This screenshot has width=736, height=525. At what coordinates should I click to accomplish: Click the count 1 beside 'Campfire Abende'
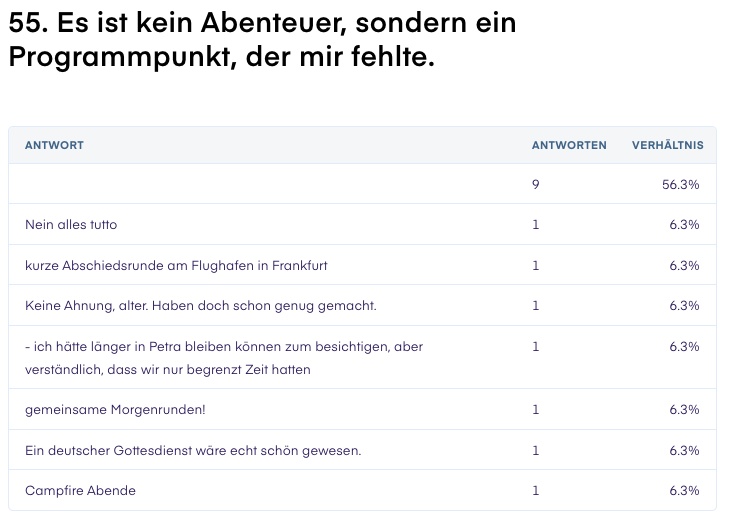coord(536,490)
